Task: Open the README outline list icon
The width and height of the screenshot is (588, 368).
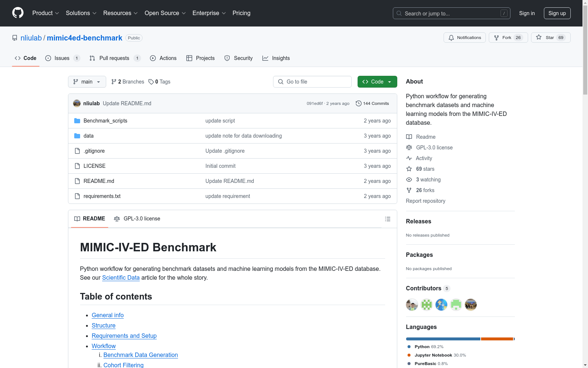Action: (387, 219)
